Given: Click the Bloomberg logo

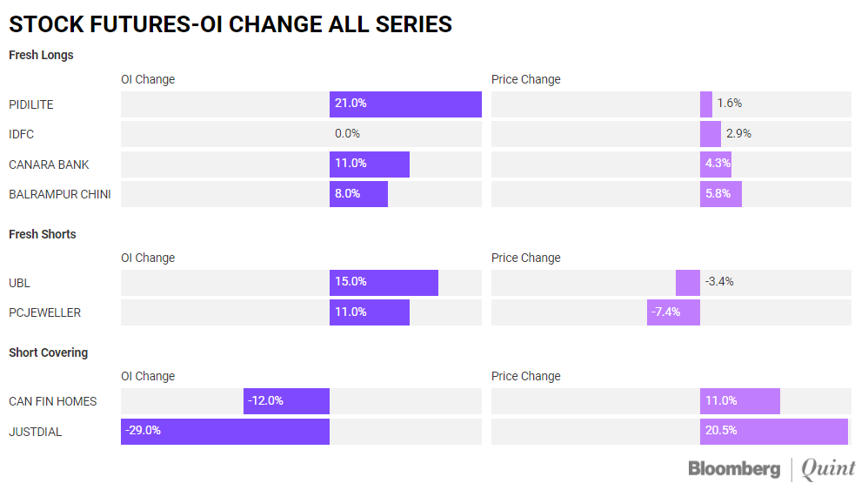Looking at the screenshot, I should (734, 469).
